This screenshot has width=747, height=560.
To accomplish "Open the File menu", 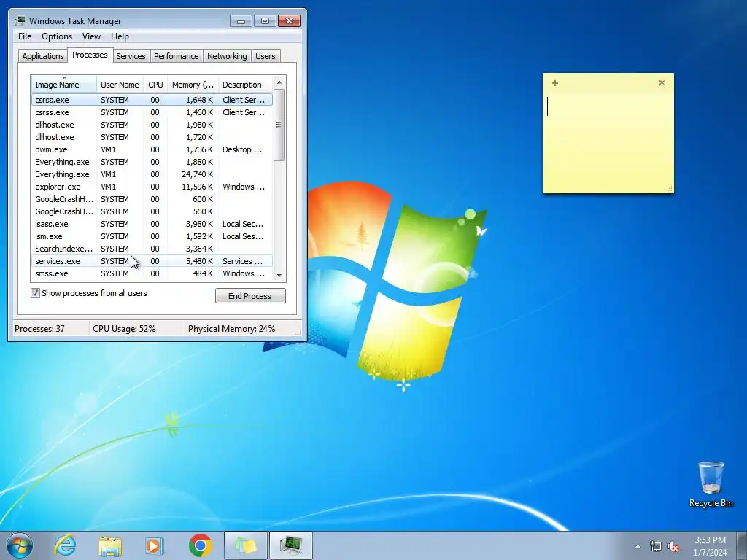I will tap(25, 36).
